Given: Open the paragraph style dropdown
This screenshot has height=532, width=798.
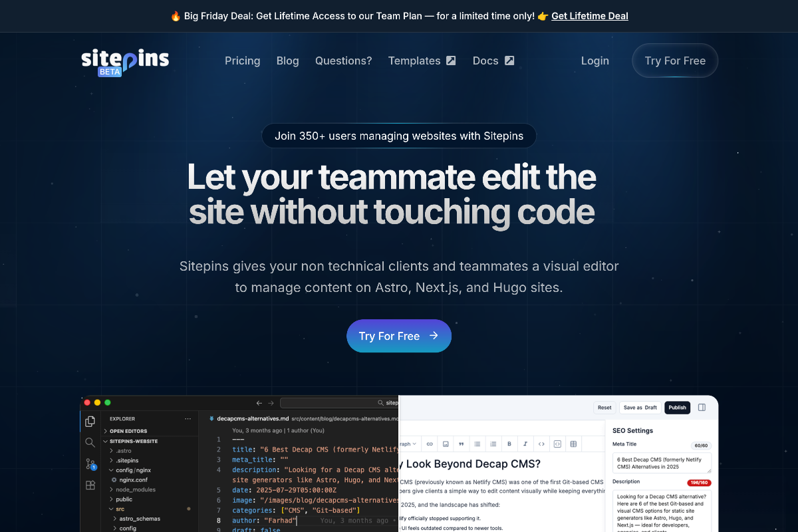Looking at the screenshot, I should pos(408,444).
